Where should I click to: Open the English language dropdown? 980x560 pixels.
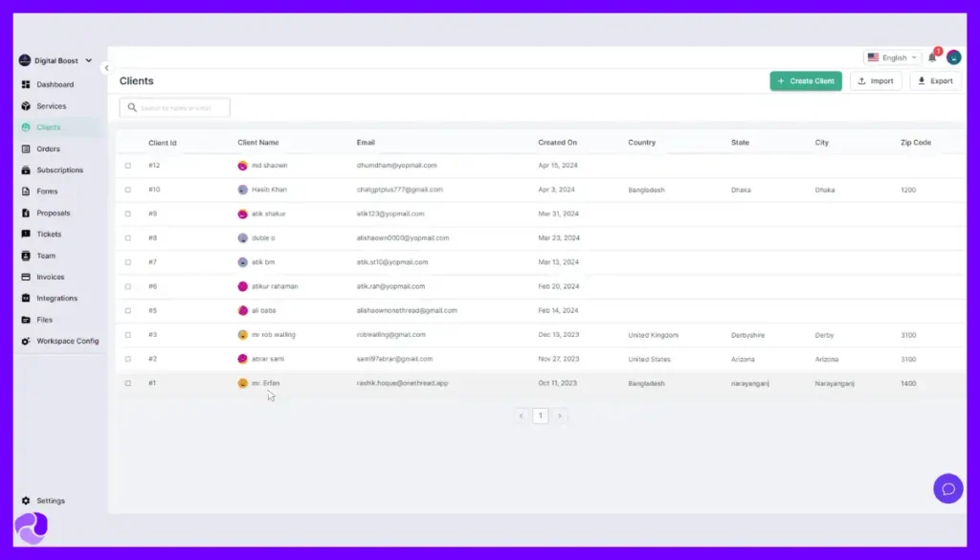891,56
